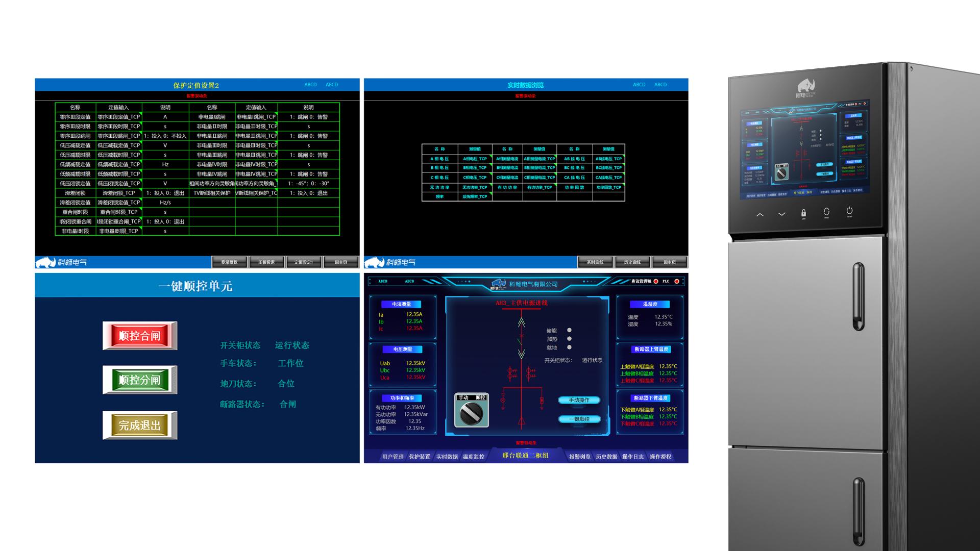The width and height of the screenshot is (980, 551).
Task: Click the 顺控合闸 red button
Action: pyautogui.click(x=140, y=336)
